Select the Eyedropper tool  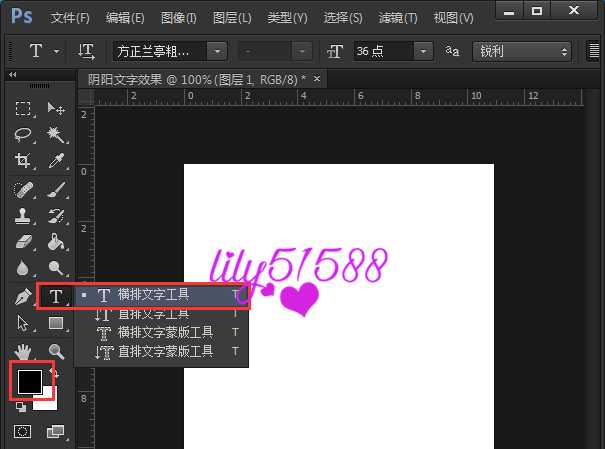click(56, 161)
